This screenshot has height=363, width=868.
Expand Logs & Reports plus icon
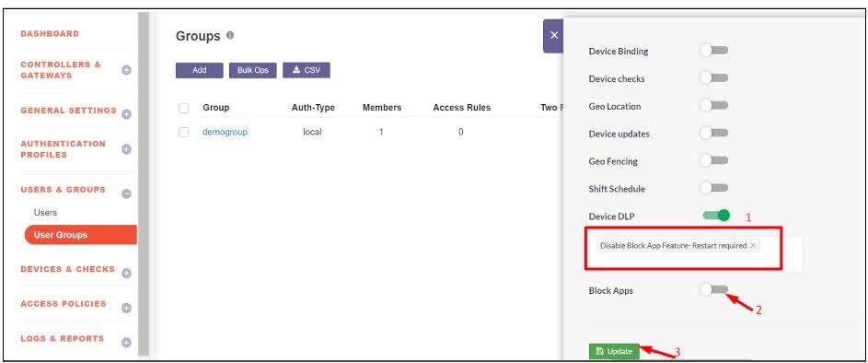click(126, 343)
